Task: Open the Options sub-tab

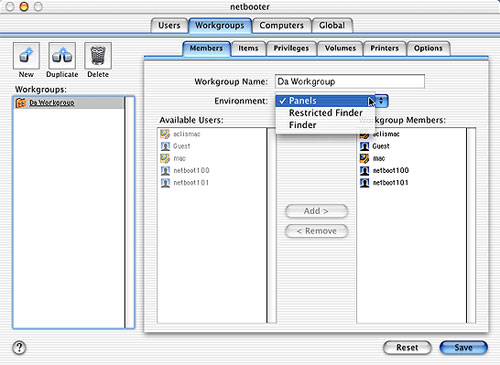Action: [x=428, y=48]
